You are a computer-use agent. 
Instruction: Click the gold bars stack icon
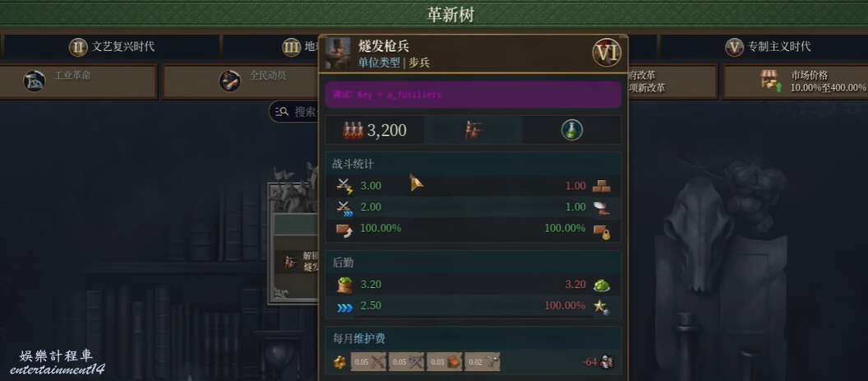pyautogui.click(x=601, y=186)
